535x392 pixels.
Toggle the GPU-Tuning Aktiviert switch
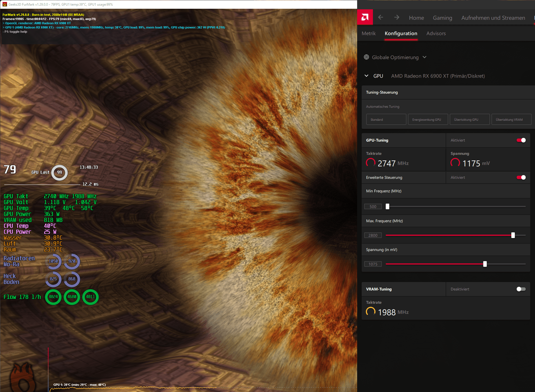click(x=521, y=140)
